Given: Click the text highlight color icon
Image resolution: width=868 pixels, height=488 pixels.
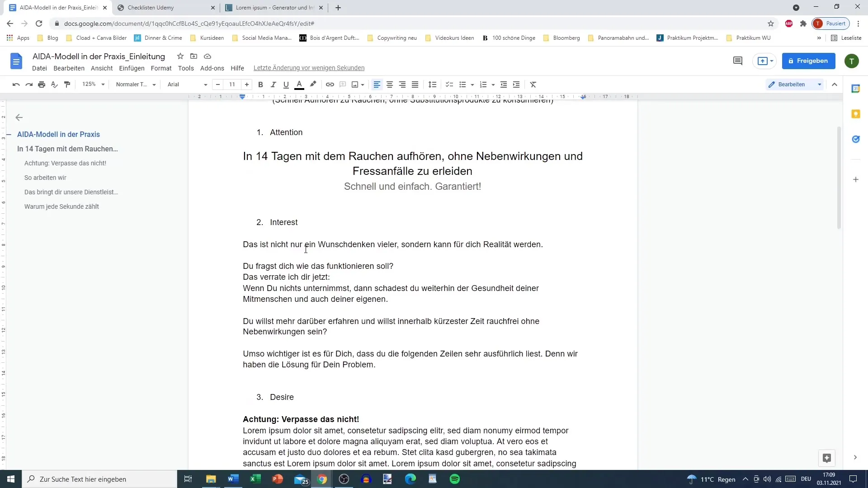Looking at the screenshot, I should (312, 84).
